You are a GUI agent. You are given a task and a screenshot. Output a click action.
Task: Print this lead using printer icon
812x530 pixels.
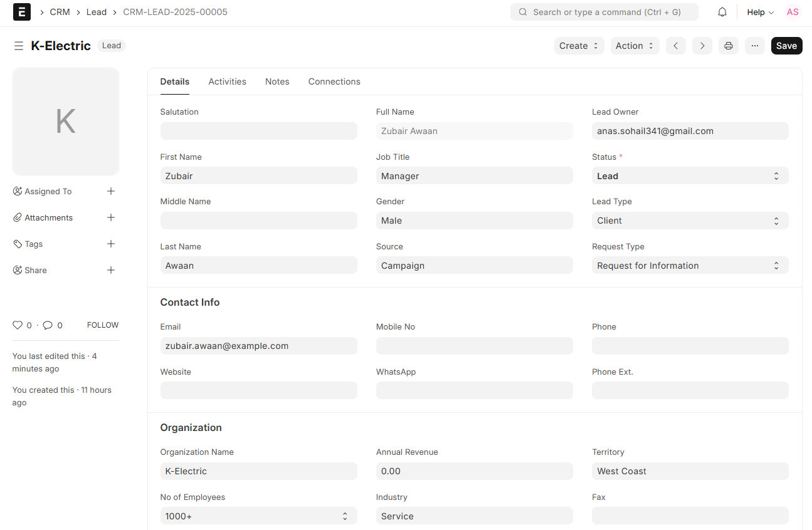click(728, 46)
